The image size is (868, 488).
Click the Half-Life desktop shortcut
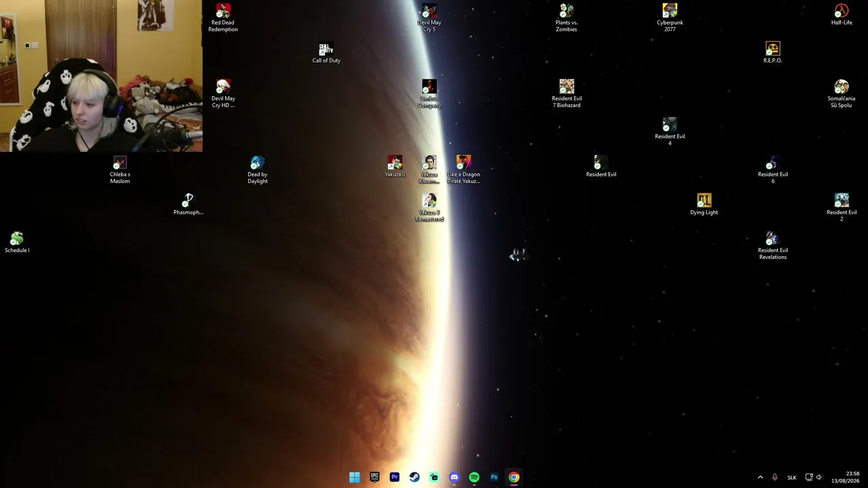point(842,14)
